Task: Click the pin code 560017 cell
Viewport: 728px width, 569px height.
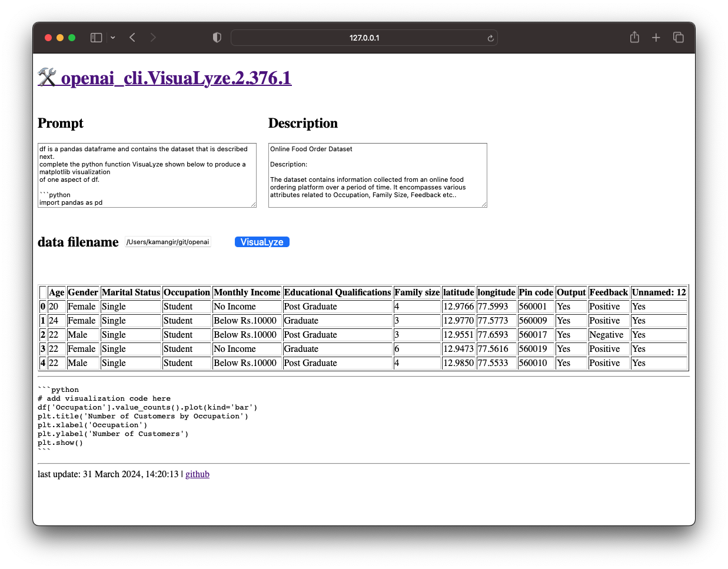Action: (536, 335)
